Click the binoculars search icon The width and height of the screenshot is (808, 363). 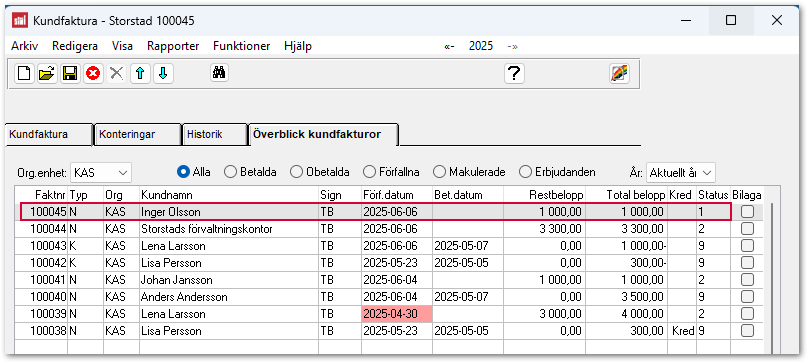pos(220,73)
